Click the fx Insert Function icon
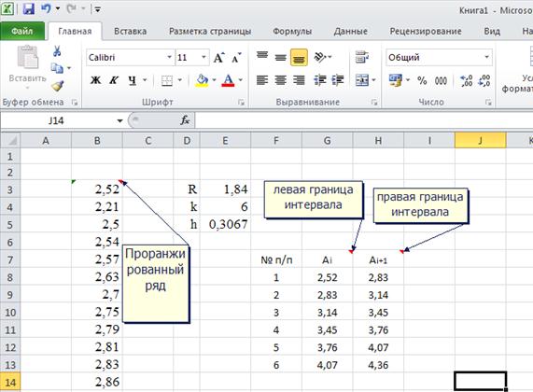Viewport: 533px width, 392px height. [185, 120]
